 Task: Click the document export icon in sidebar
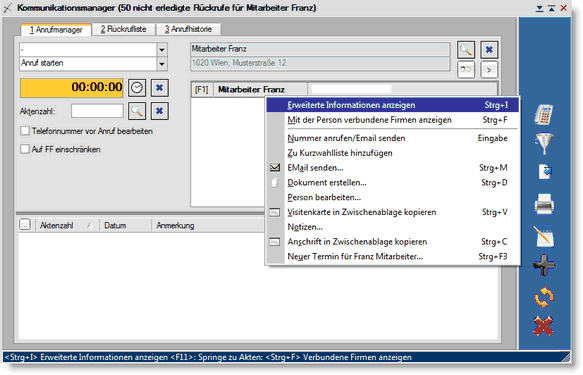545,172
